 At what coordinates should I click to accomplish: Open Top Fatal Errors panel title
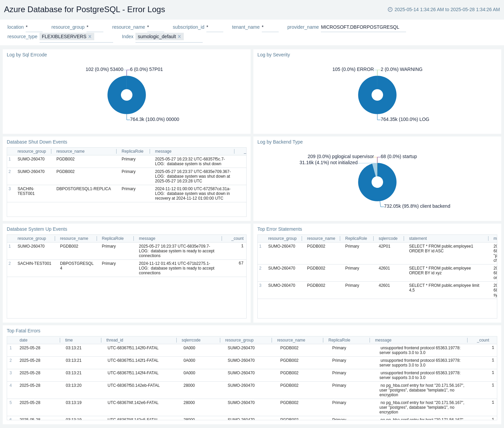pos(23,331)
